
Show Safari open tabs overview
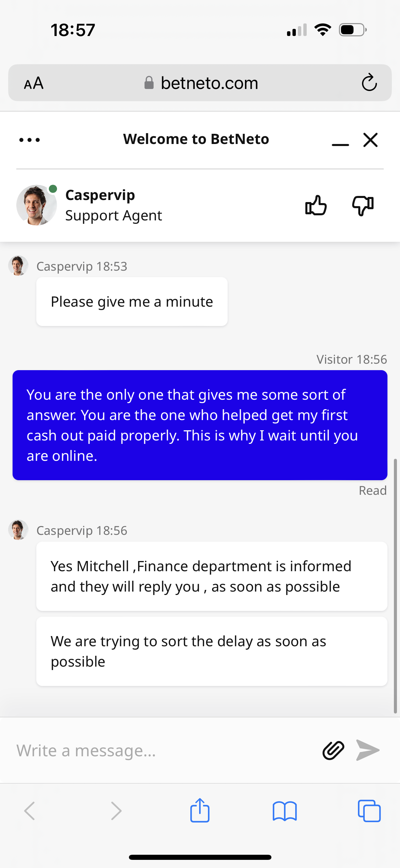369,811
